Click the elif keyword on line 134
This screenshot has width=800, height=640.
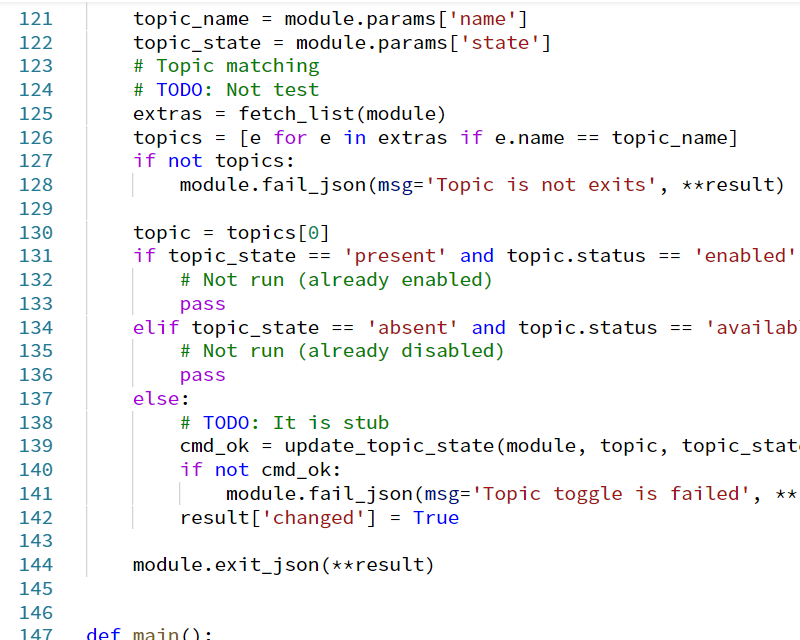154,327
